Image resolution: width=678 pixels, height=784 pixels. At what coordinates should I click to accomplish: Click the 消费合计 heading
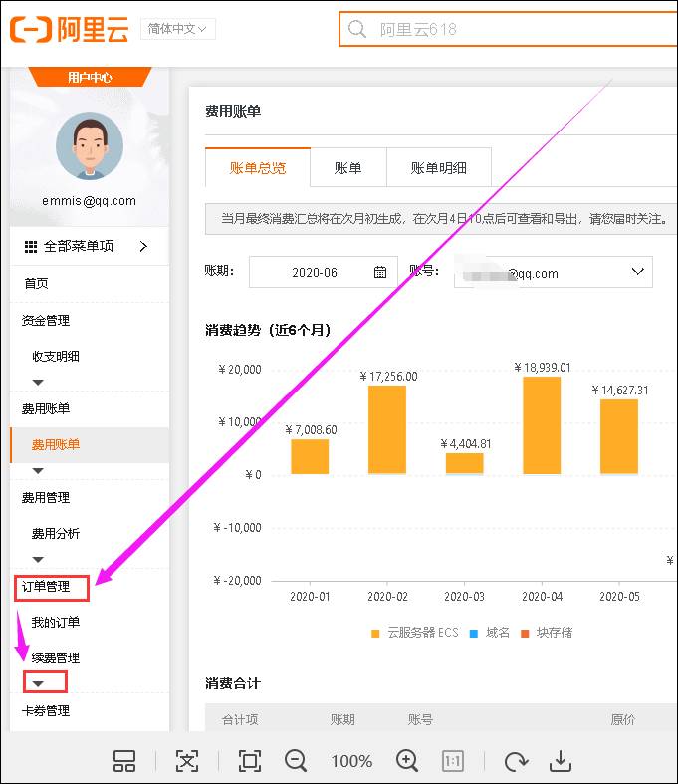click(233, 683)
